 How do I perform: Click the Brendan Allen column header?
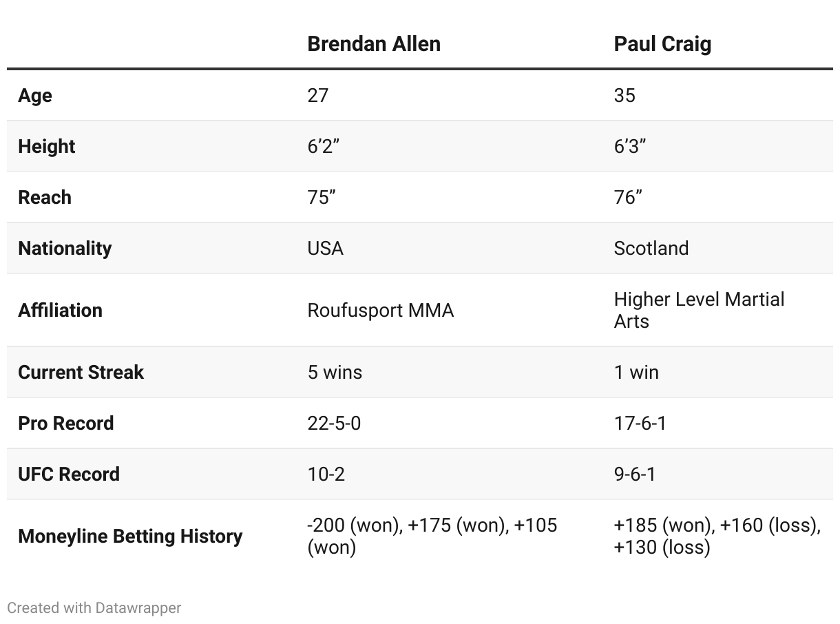[374, 44]
